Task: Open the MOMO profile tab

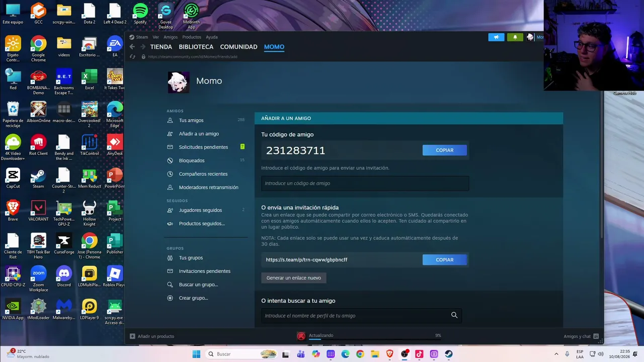Action: point(274,47)
